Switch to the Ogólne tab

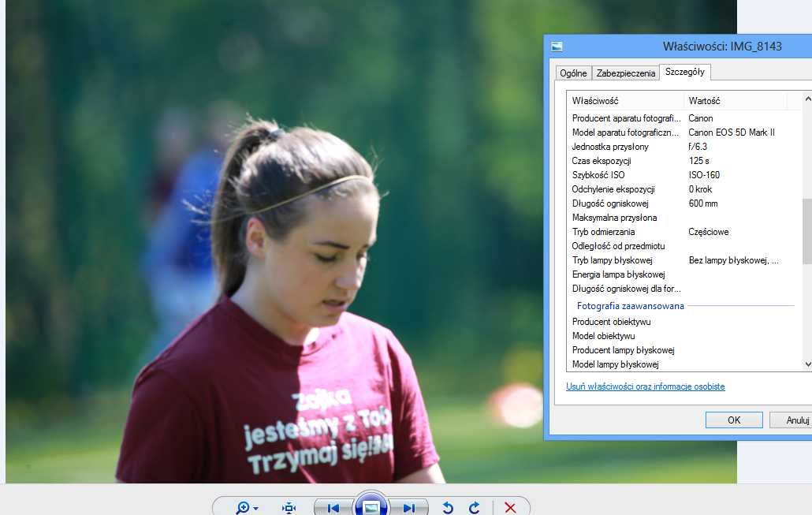coord(573,73)
